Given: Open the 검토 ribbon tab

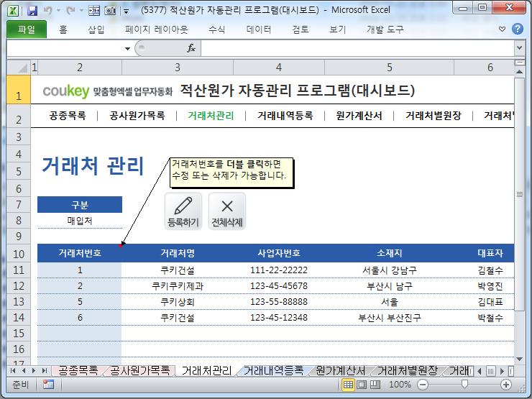Looking at the screenshot, I should pyautogui.click(x=301, y=29).
